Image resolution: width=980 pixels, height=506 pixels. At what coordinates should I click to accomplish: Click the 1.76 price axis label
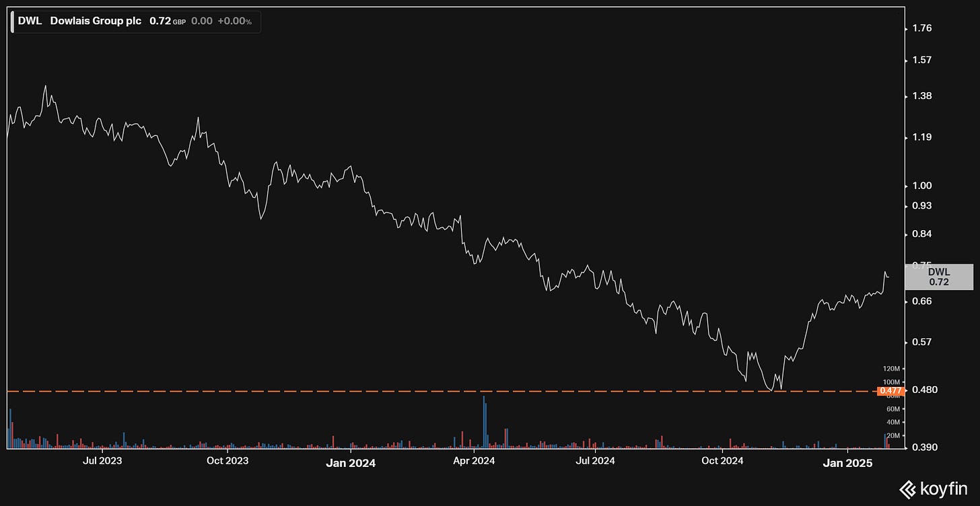(x=921, y=28)
